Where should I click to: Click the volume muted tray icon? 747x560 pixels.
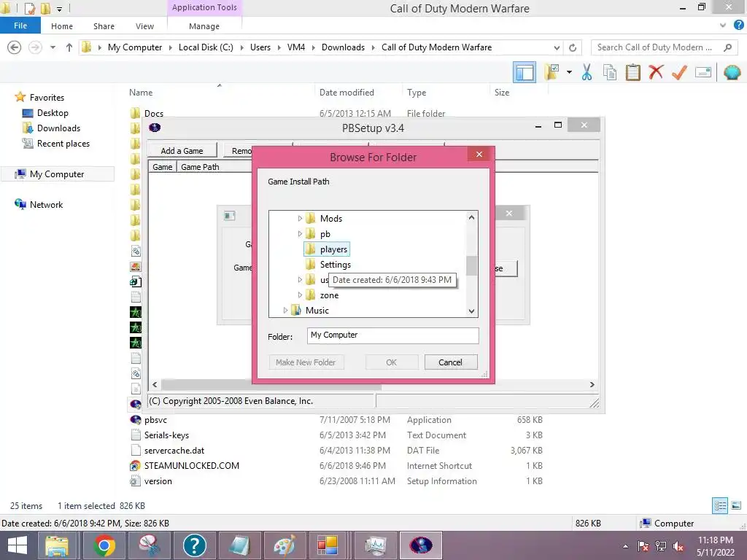(678, 546)
